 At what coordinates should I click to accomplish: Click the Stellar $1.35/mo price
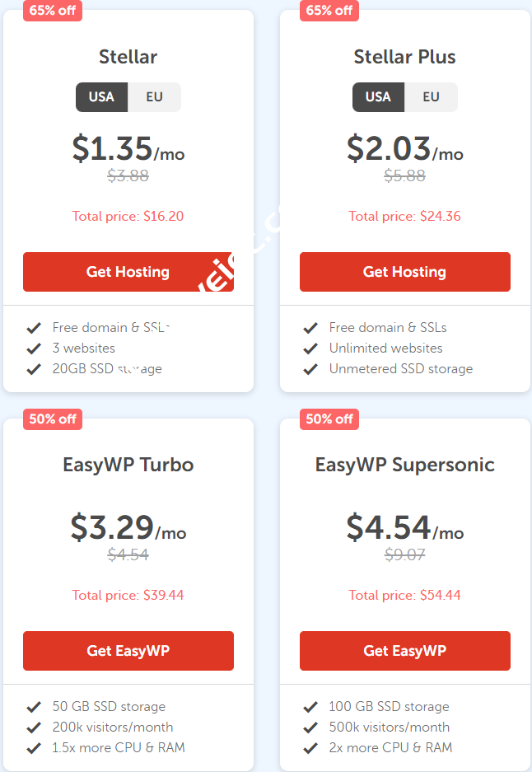point(128,149)
